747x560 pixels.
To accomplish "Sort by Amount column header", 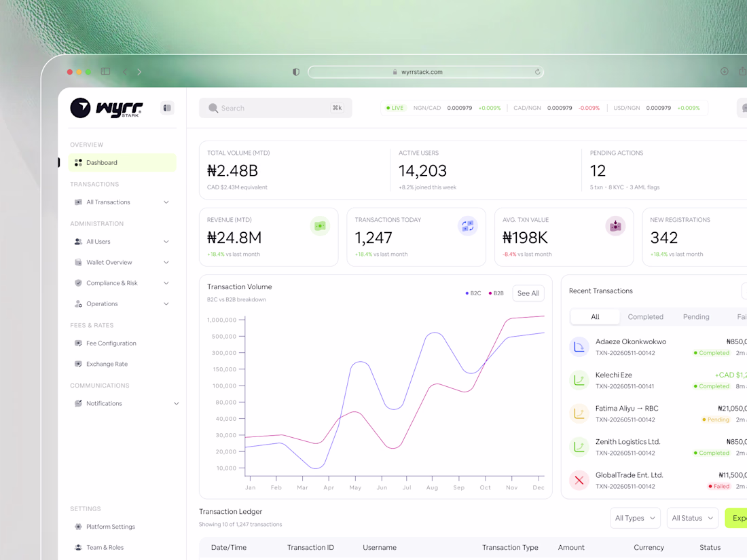I will [x=571, y=548].
